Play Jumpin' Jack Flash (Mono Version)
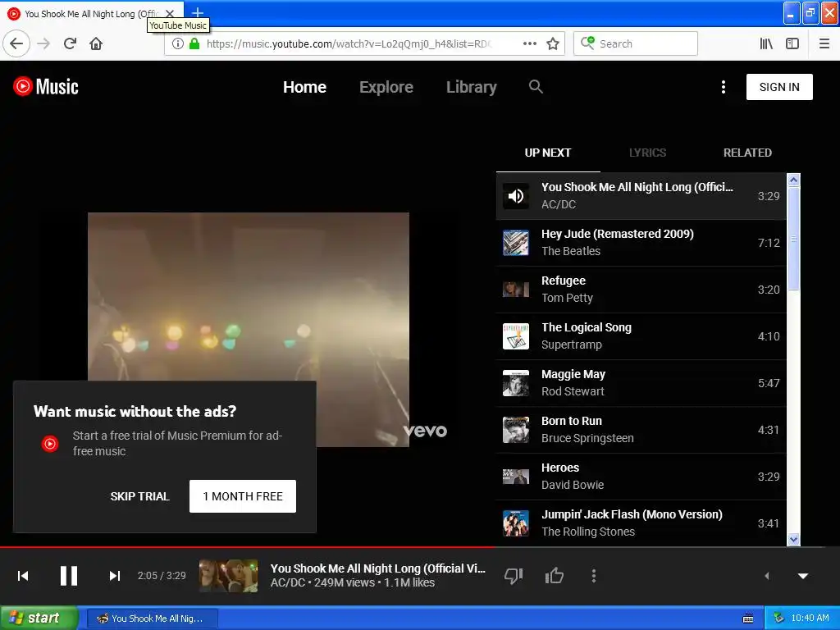The width and height of the screenshot is (840, 630). (641, 523)
